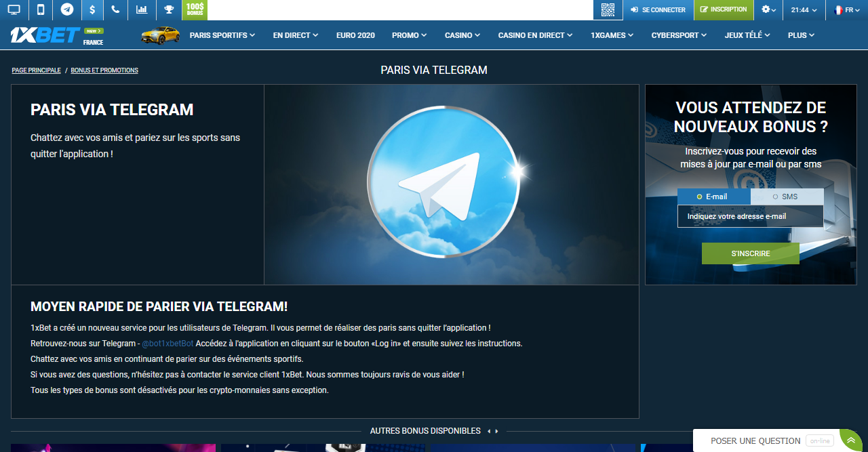Show previous bonus with left arrow
The width and height of the screenshot is (868, 452).
click(489, 431)
